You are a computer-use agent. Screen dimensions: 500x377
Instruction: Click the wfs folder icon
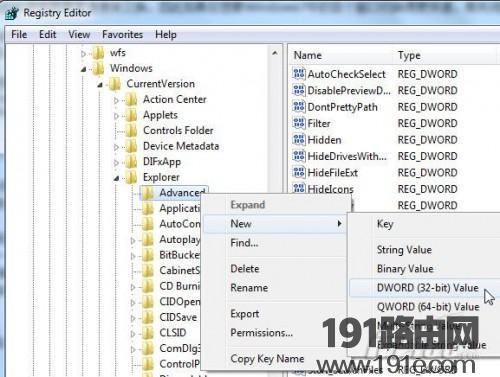click(99, 53)
